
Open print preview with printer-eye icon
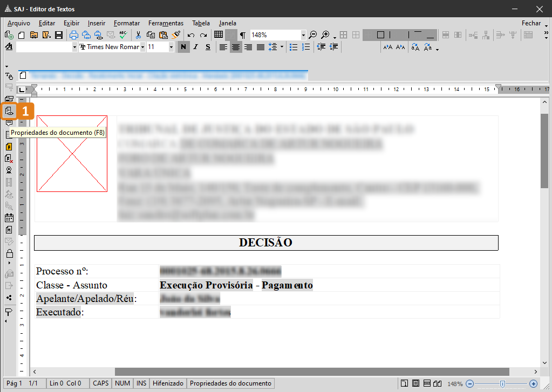pos(99,35)
